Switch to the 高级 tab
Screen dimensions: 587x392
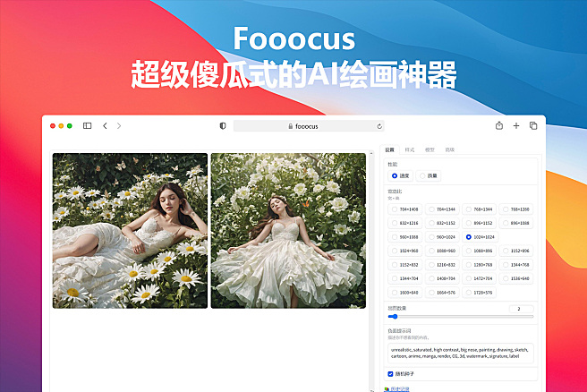coord(449,149)
